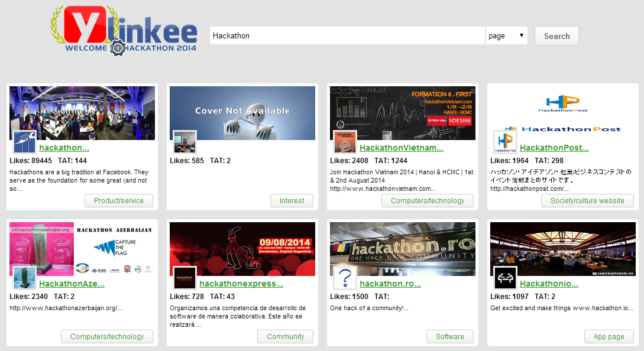Click the Software category button
Viewport: 644px width, 351px height.
(449, 337)
